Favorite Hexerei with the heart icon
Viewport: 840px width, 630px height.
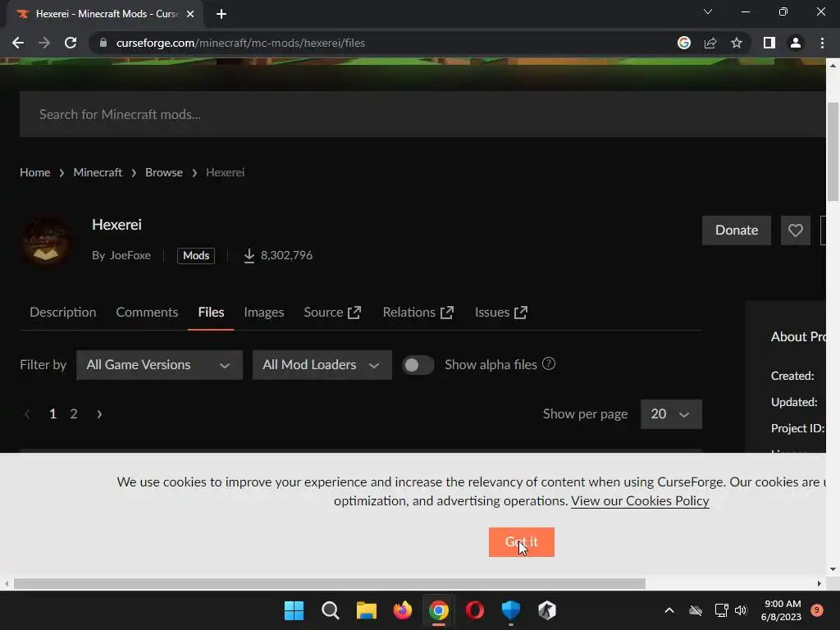796,231
